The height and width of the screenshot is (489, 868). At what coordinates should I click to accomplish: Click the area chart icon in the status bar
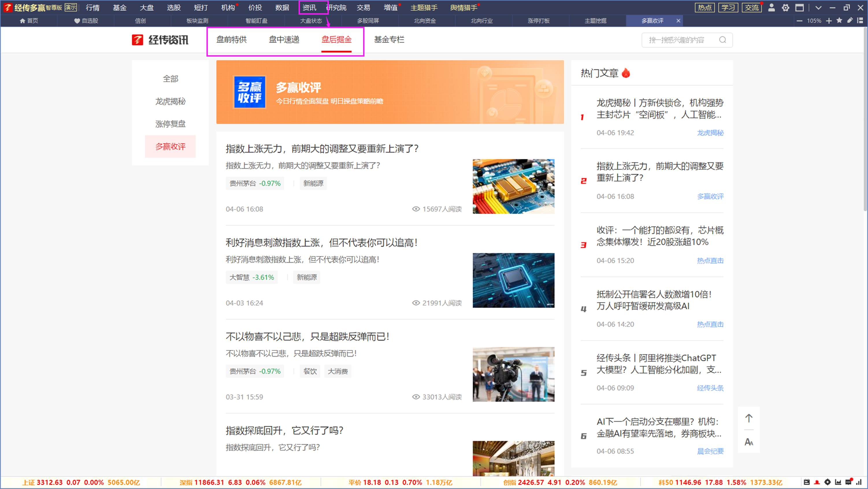click(x=838, y=482)
